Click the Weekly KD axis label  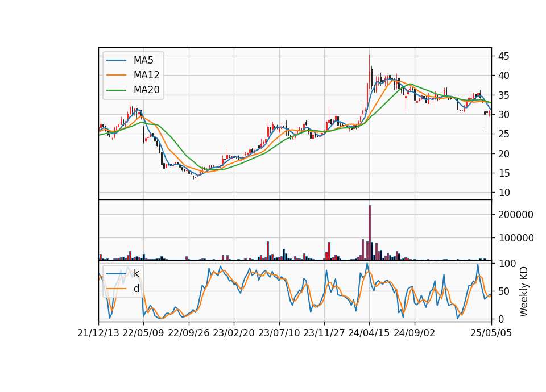[523, 291]
